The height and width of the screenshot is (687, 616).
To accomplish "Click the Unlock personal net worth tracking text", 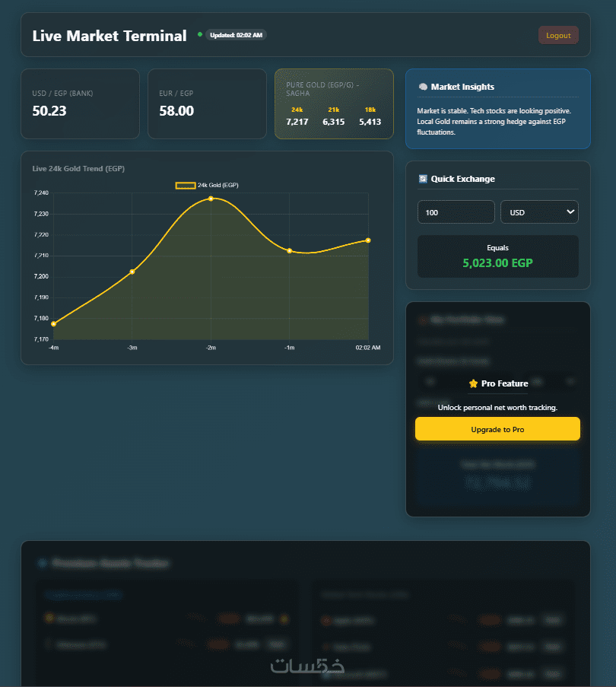I will [x=497, y=408].
